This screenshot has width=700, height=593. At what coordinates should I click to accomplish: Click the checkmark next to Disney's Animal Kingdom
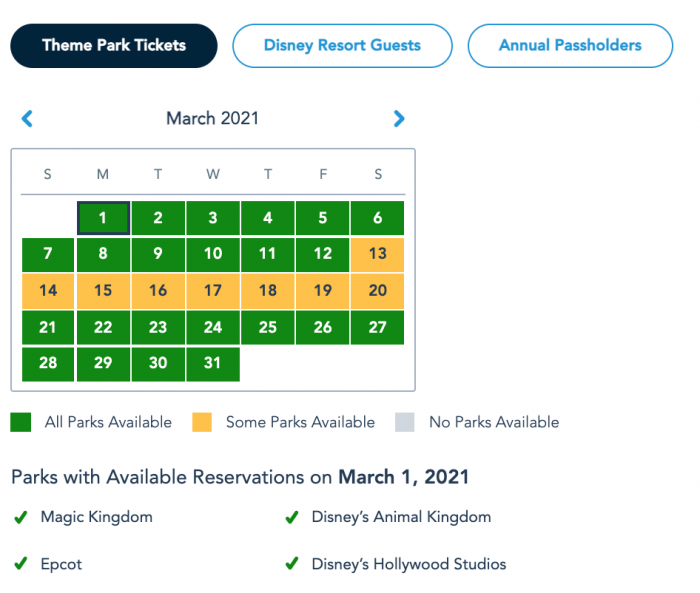[291, 517]
